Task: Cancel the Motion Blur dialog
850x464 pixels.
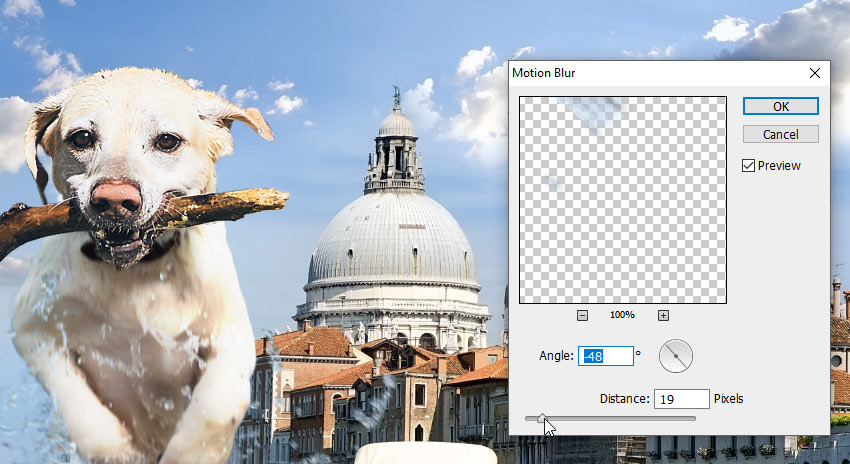Action: (x=780, y=134)
